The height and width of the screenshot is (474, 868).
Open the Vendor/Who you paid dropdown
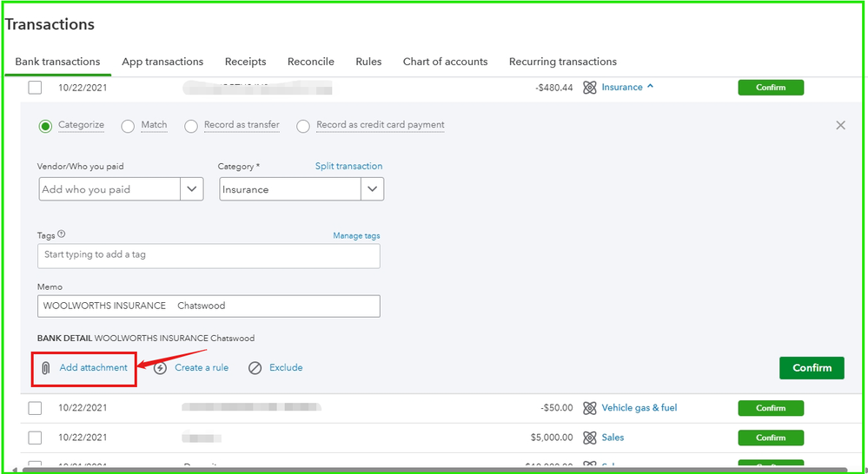pos(192,189)
